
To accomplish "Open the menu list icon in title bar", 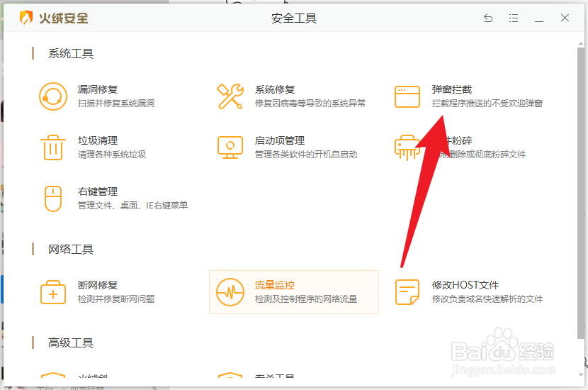I will 514,18.
